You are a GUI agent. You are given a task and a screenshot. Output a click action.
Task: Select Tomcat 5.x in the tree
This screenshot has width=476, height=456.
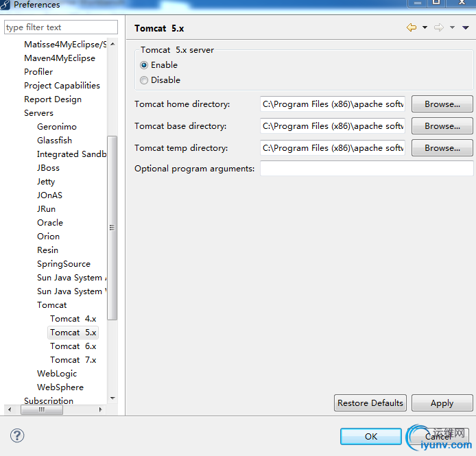point(73,333)
